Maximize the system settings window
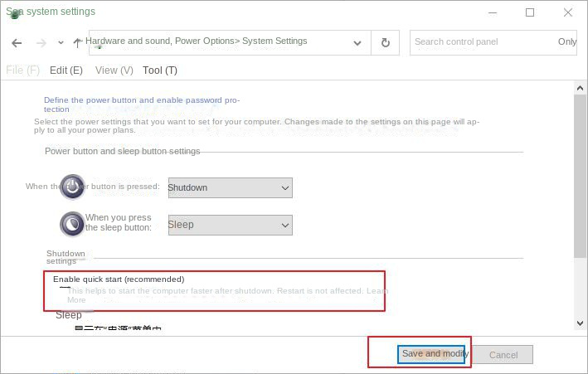The image size is (588, 374). pyautogui.click(x=530, y=12)
